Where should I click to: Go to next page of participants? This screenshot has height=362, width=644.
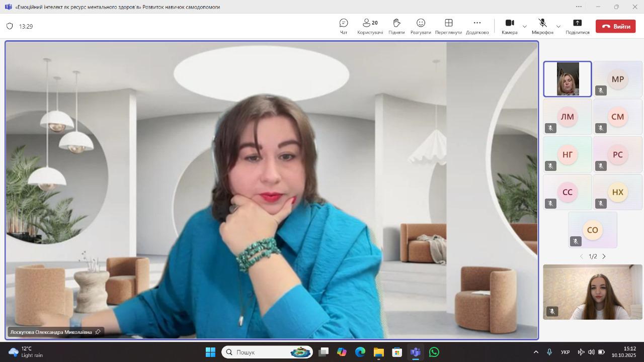click(604, 256)
